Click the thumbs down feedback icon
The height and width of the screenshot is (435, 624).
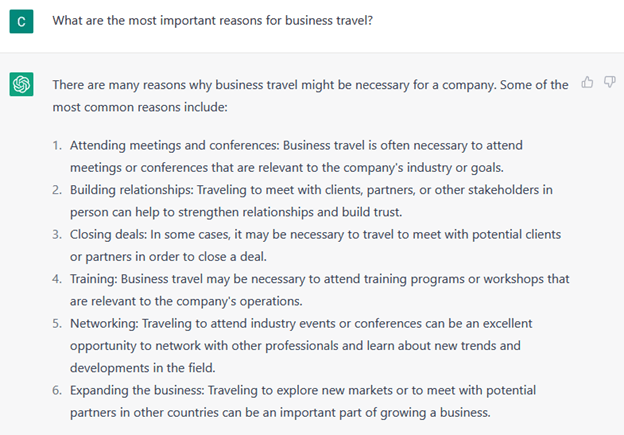(x=609, y=82)
